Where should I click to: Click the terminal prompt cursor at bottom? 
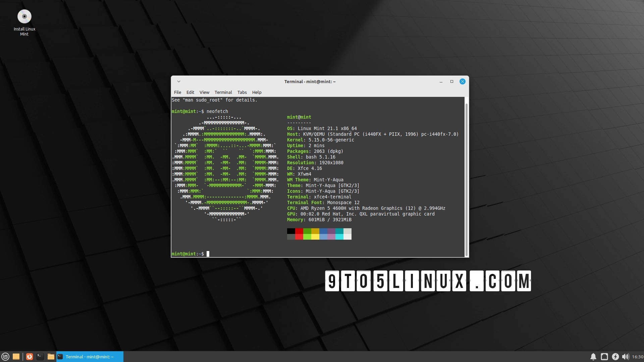coord(208,254)
